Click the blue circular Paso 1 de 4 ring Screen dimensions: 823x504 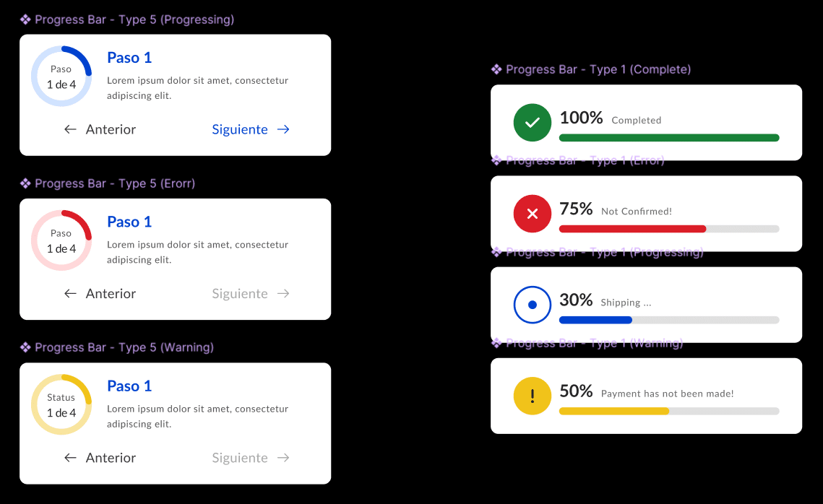61,77
